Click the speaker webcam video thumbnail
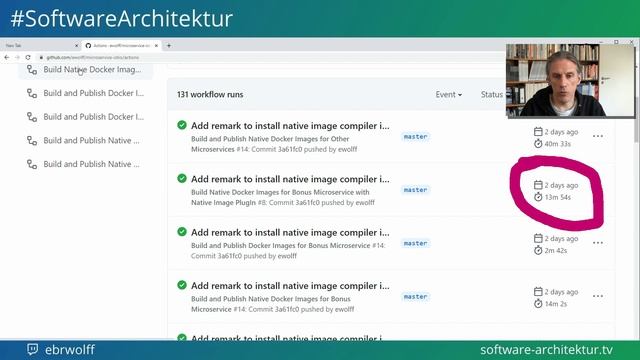The image size is (640, 360). 571,80
